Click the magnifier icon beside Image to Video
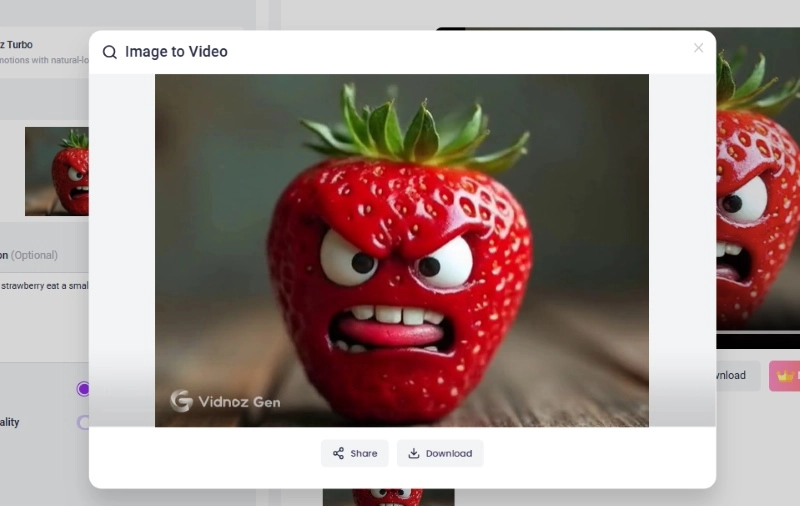 coord(110,52)
